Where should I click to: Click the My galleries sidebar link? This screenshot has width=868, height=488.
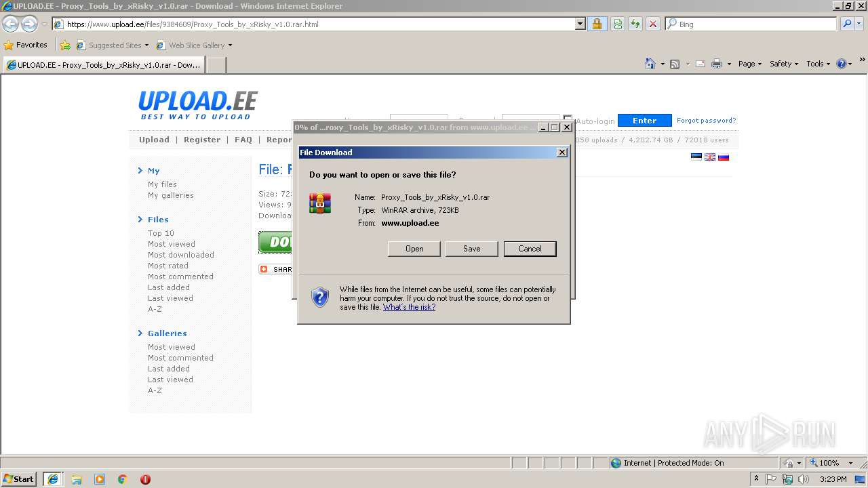(x=171, y=195)
